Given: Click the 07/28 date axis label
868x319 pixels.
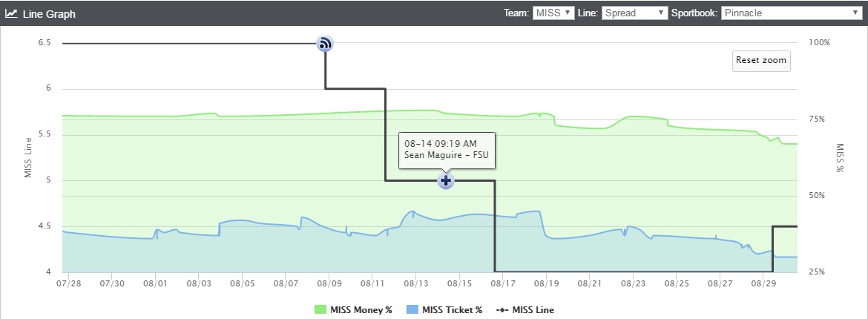Looking at the screenshot, I should [x=69, y=283].
